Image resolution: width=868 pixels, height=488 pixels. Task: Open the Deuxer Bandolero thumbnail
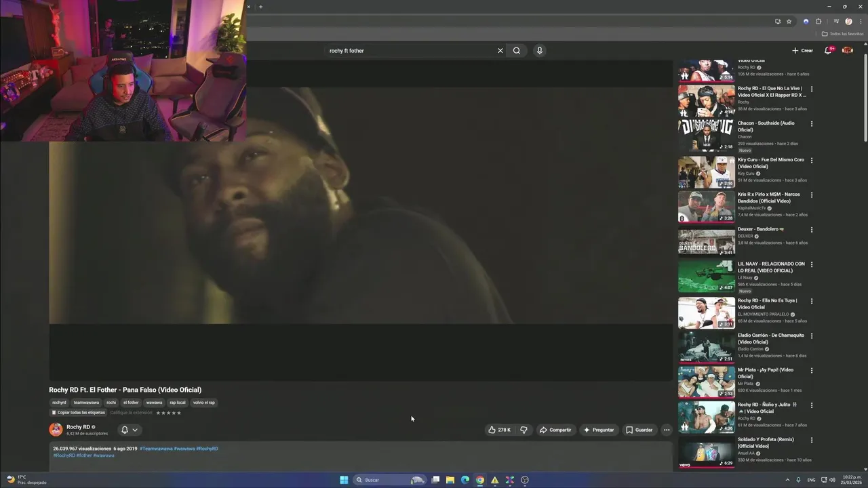[x=706, y=242]
